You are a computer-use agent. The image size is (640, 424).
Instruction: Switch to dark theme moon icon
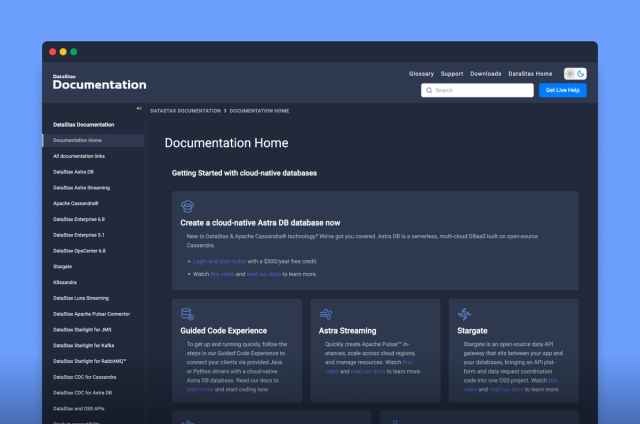point(580,74)
